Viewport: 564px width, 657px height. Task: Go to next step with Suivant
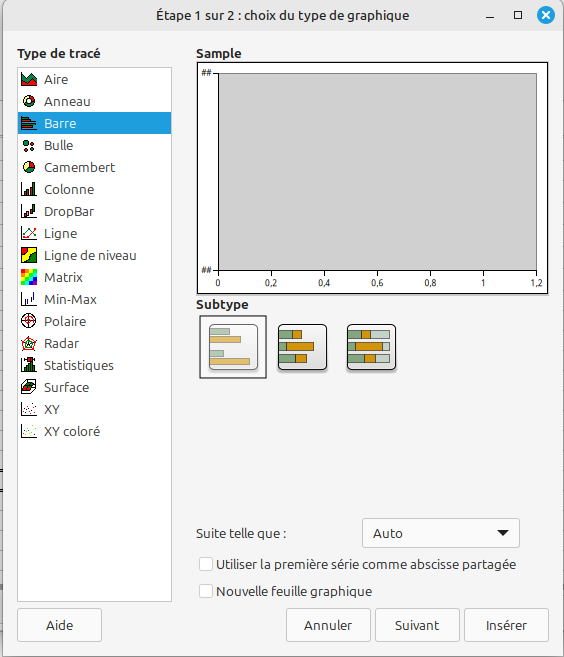(417, 625)
